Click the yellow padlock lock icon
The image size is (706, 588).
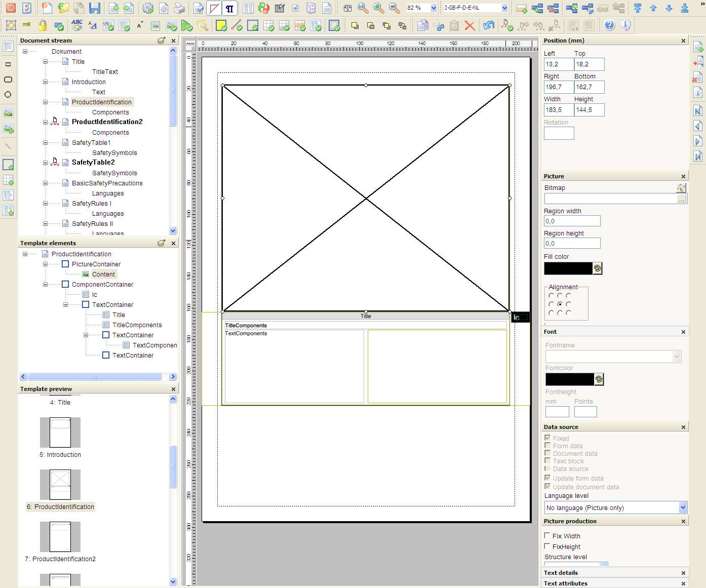[x=43, y=25]
